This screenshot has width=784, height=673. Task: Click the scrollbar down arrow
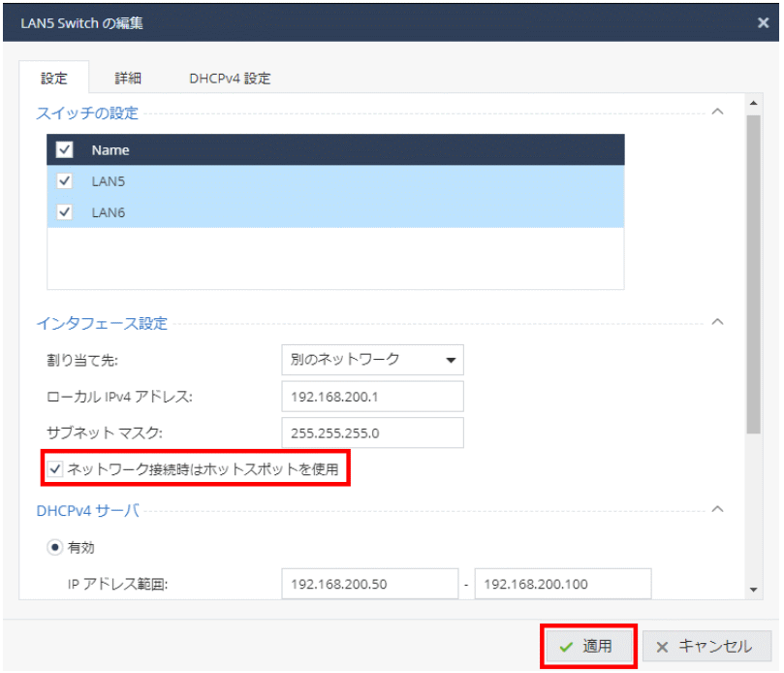[753, 589]
